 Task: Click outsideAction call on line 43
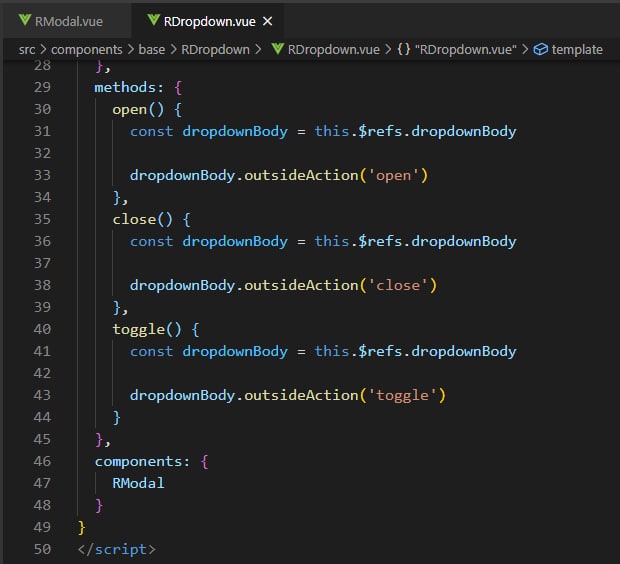point(301,395)
